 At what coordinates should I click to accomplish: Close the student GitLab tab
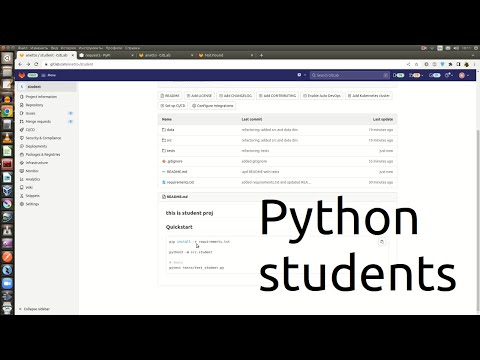tap(73, 55)
